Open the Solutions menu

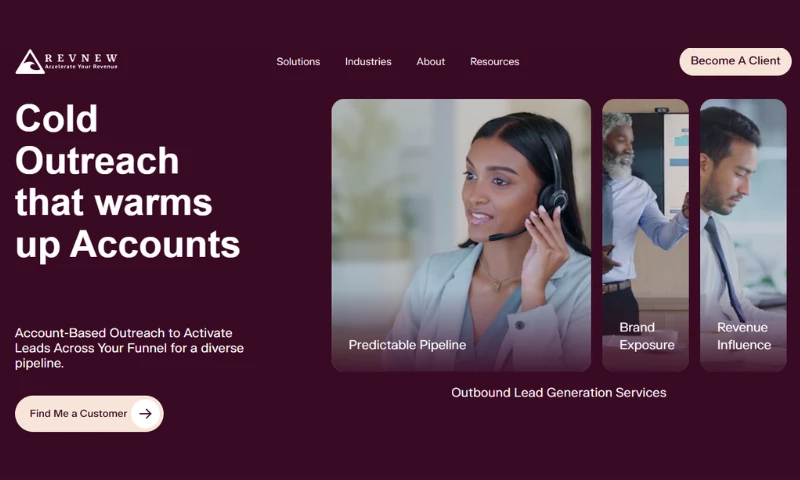click(298, 62)
